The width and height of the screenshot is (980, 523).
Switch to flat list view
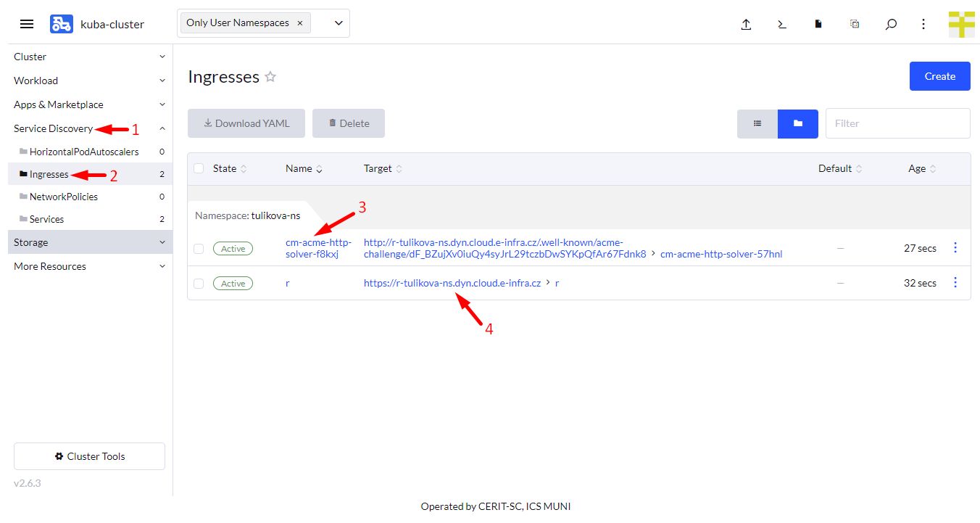(757, 123)
